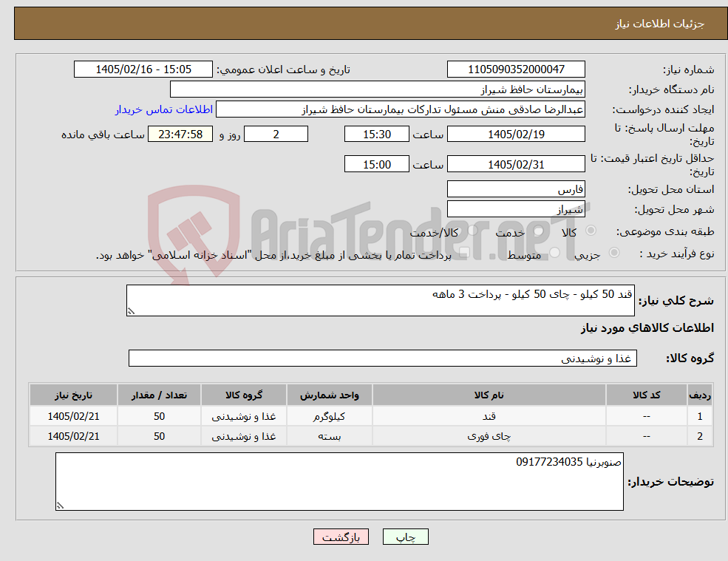Open the اطلاعات تماس خریدار link
728x561 pixels.
coord(164,109)
